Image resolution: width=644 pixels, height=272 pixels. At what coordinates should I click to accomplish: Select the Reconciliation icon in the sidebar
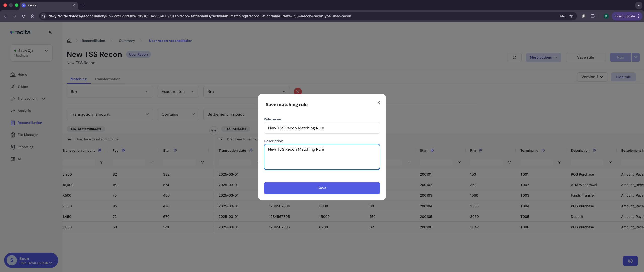(13, 123)
